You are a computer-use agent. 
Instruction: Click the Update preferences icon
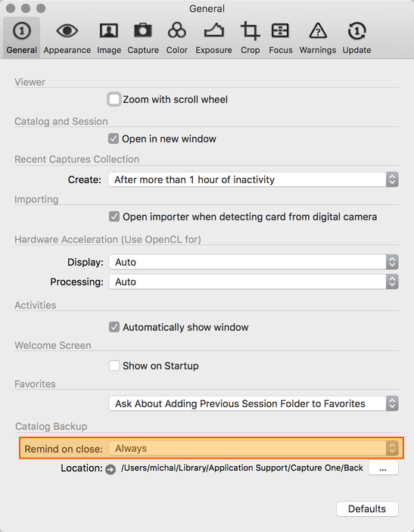356,31
